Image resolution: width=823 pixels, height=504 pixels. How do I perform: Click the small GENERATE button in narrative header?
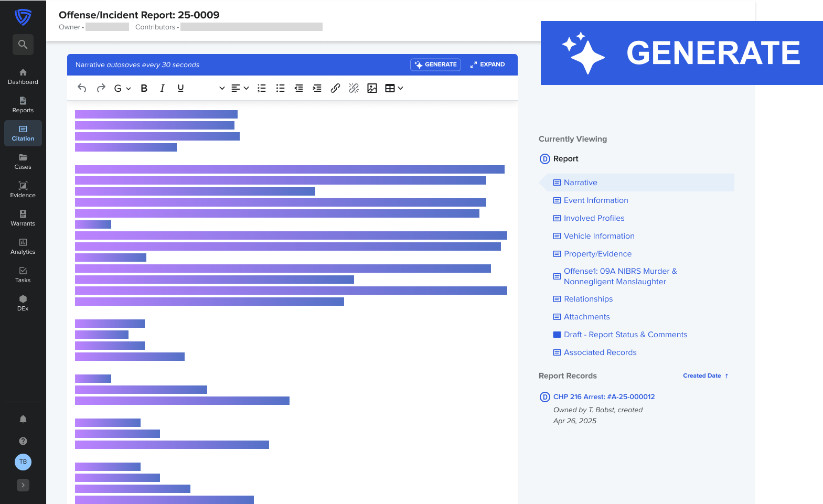(x=435, y=65)
